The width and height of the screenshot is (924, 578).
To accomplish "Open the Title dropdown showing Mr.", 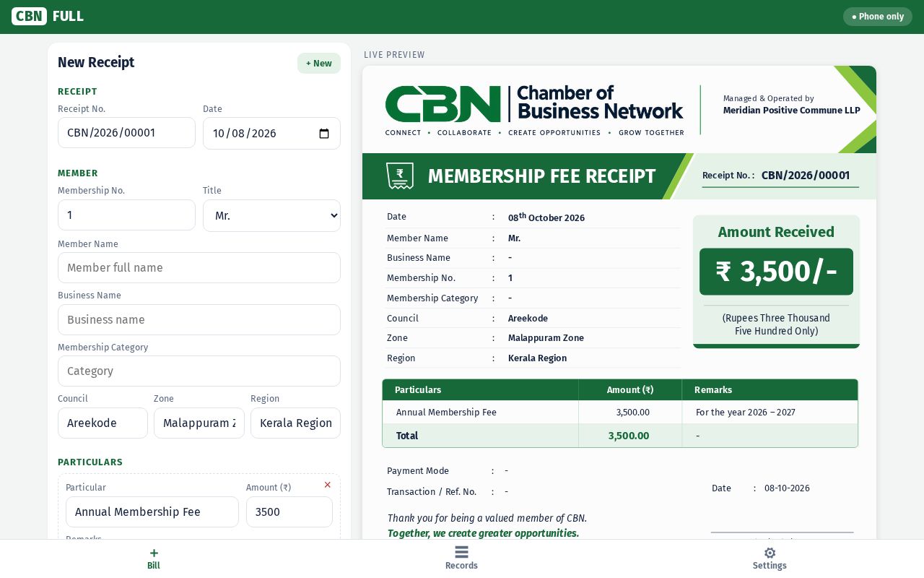I will point(271,215).
